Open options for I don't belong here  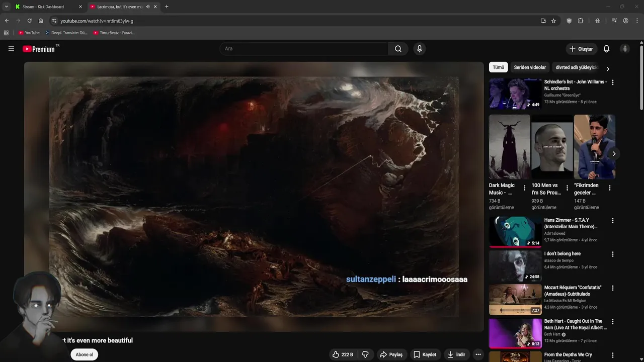(x=612, y=254)
